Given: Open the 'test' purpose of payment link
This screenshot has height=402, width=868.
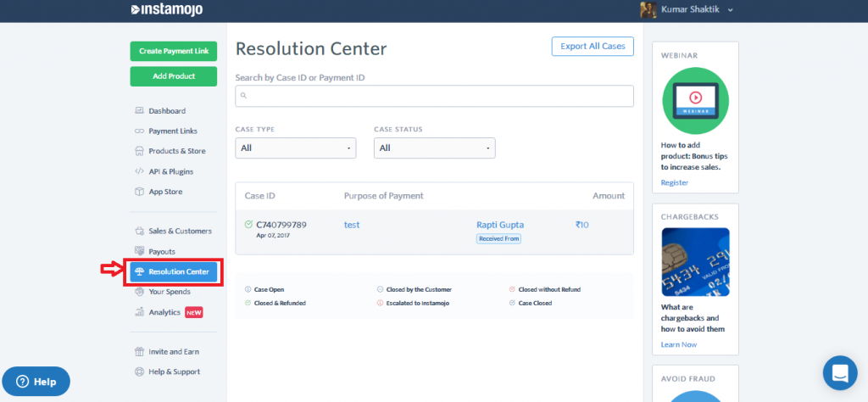Looking at the screenshot, I should [x=352, y=225].
